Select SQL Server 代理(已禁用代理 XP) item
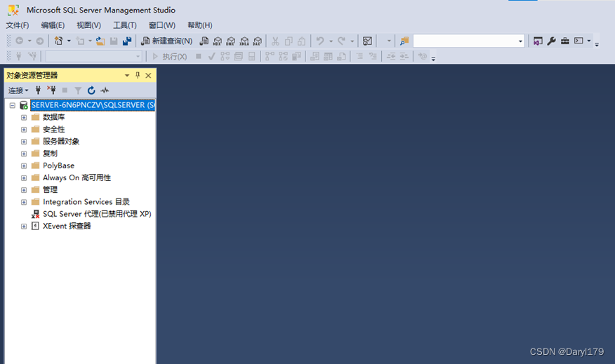This screenshot has width=615, height=364. tap(97, 214)
